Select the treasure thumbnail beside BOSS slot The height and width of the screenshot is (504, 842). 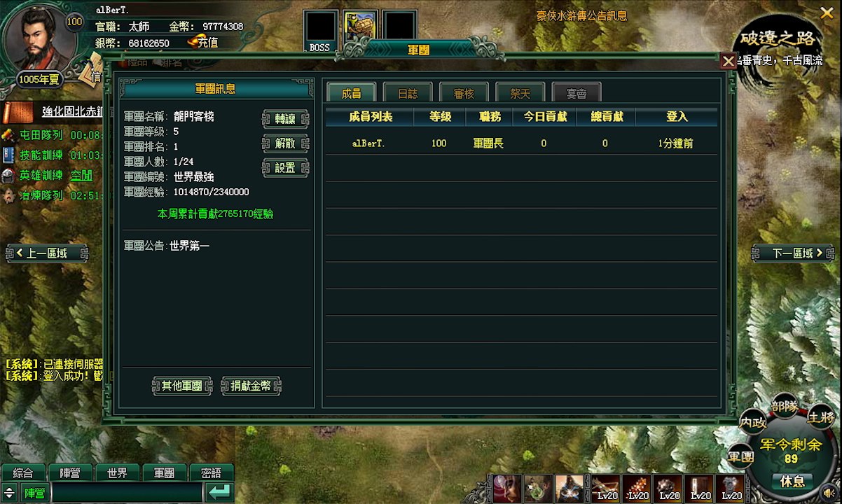(x=361, y=27)
